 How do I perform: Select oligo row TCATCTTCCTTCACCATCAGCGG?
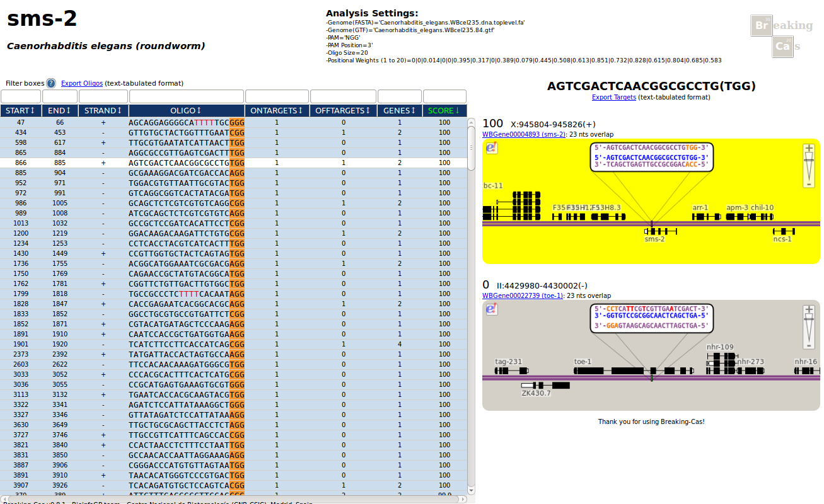233,344
